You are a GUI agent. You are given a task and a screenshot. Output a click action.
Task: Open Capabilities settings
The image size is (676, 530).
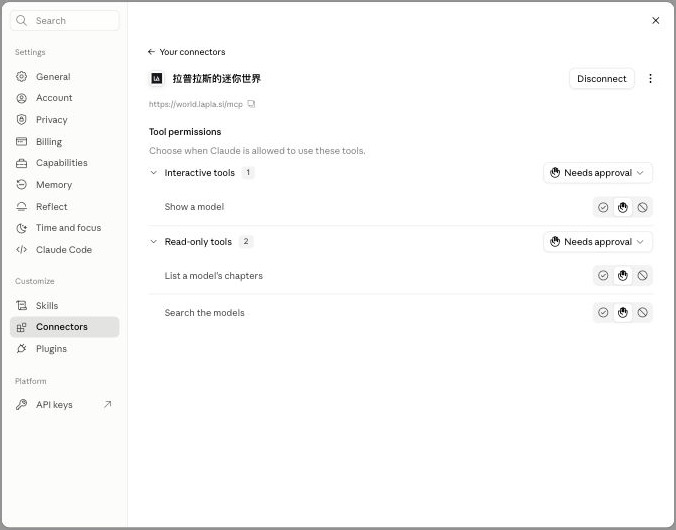coord(65,163)
